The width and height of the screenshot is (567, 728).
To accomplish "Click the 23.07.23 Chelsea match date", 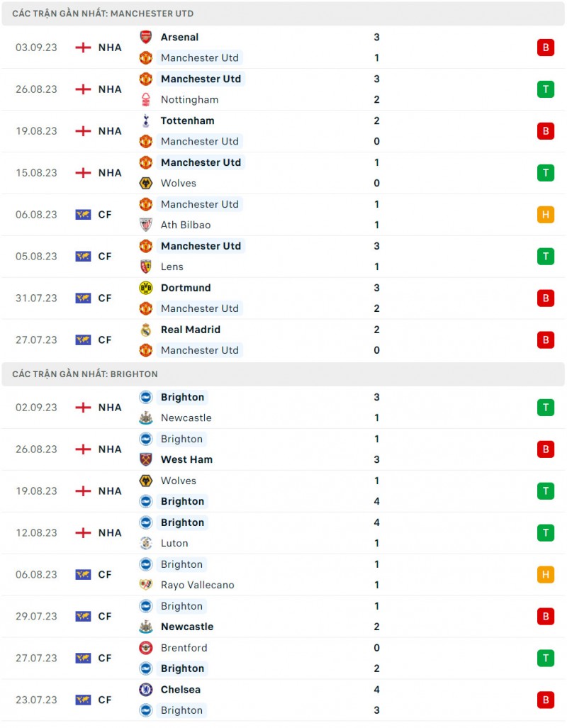I will click(x=36, y=700).
